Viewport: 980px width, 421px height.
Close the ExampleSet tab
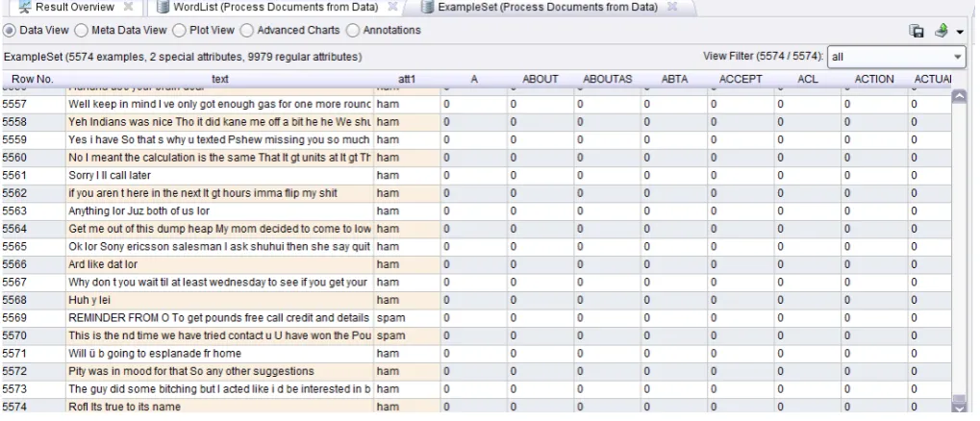coord(672,7)
